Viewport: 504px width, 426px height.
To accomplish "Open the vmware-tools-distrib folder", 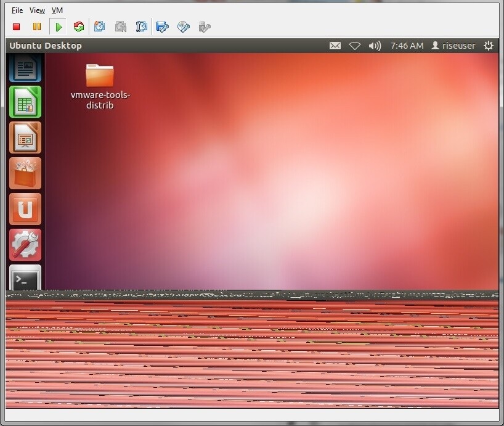I will [100, 75].
